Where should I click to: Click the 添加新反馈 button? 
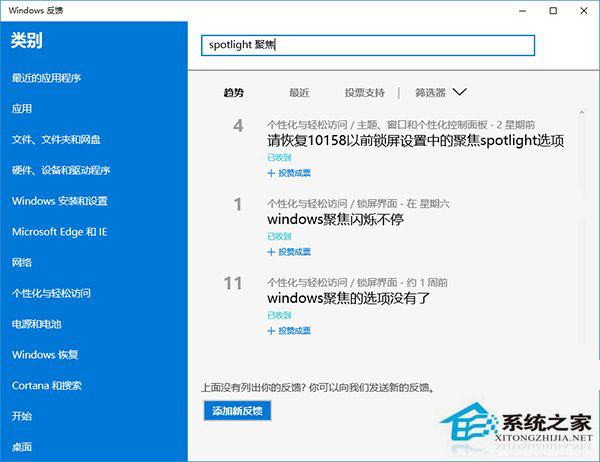coord(237,411)
